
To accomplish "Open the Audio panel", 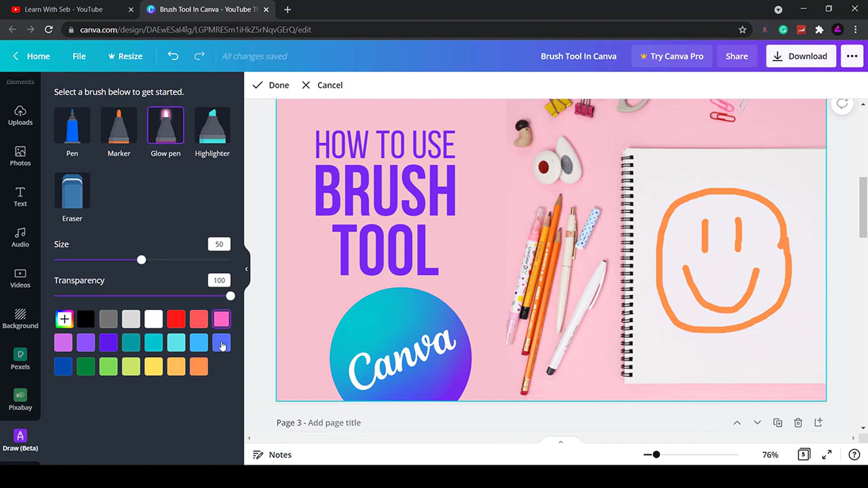I will pyautogui.click(x=20, y=237).
